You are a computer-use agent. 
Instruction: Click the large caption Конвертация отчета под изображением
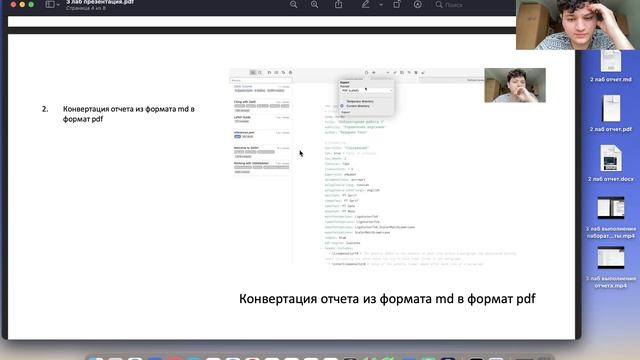[387, 299]
